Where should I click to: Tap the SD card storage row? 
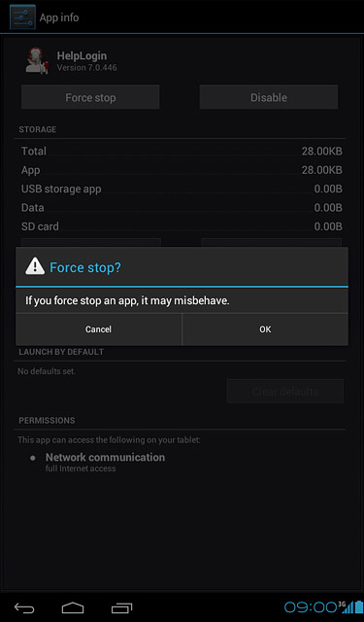(x=182, y=226)
